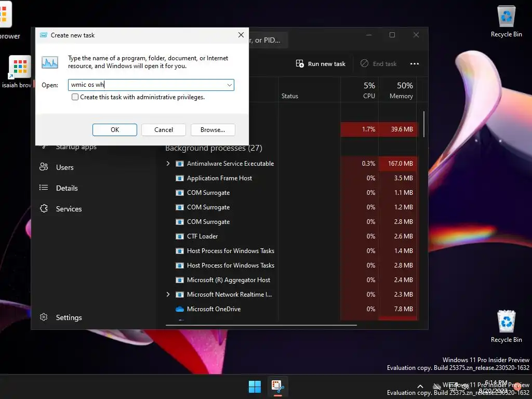Click the Run dialog performance graph icon
The width and height of the screenshot is (532, 399).
coord(50,62)
